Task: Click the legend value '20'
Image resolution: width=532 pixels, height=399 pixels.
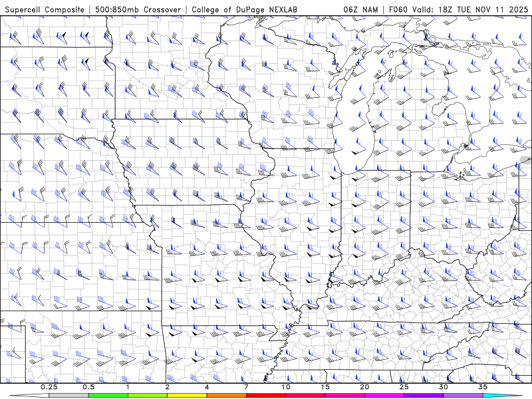Action: point(364,387)
